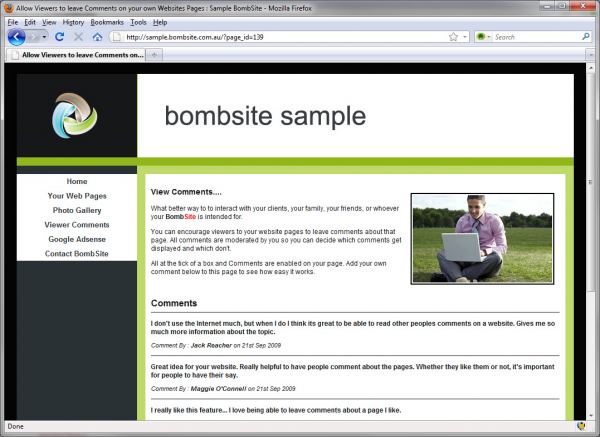
Task: Go to the Home page icon
Action: (x=98, y=37)
